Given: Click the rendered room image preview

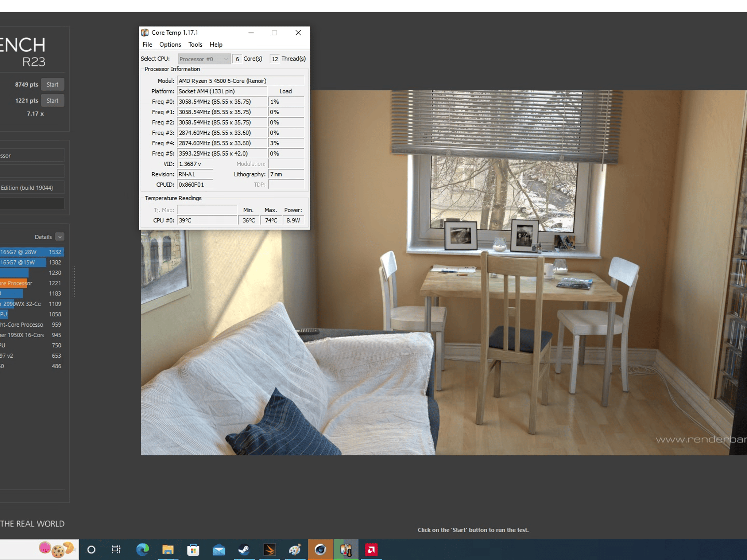Looking at the screenshot, I should (x=444, y=273).
